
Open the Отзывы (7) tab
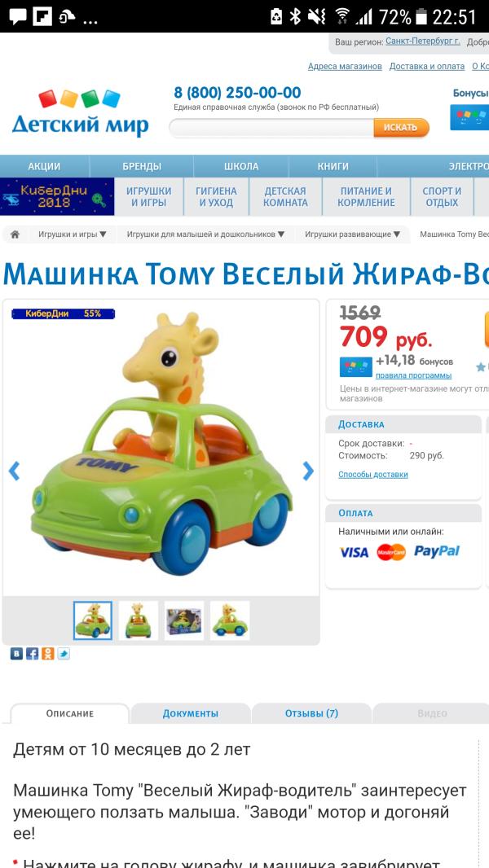pos(311,713)
